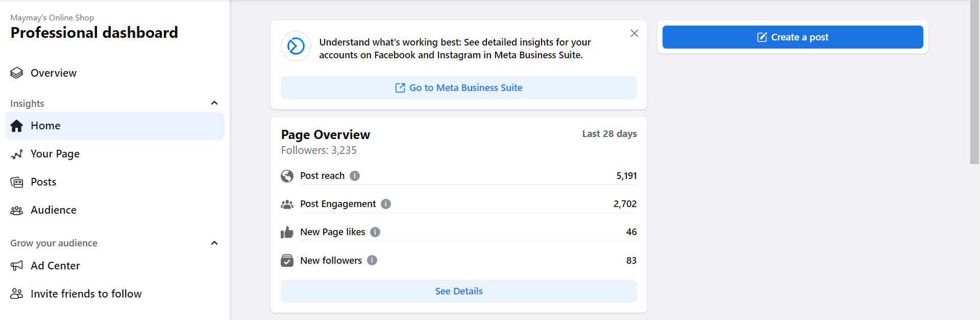Click Go to Meta Business Suite

point(458,88)
